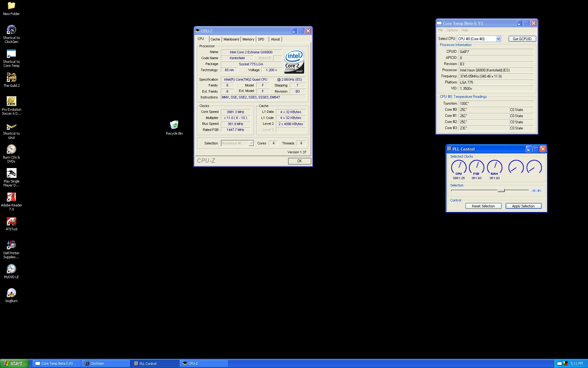This screenshot has width=588, height=368.
Task: Select the Shortcut to ClockGen desktop icon
Action: [11, 34]
